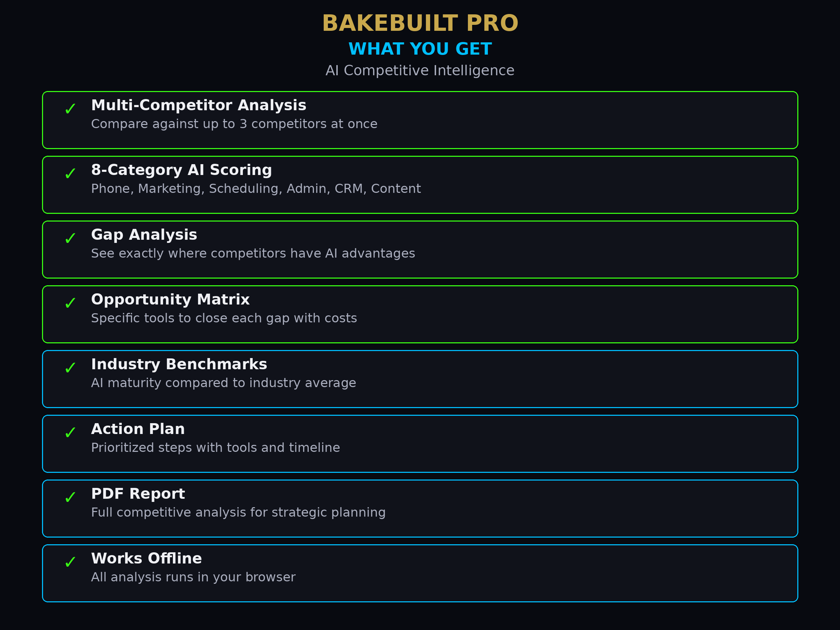Select the Multi-Competitor Analysis heading

tap(198, 105)
